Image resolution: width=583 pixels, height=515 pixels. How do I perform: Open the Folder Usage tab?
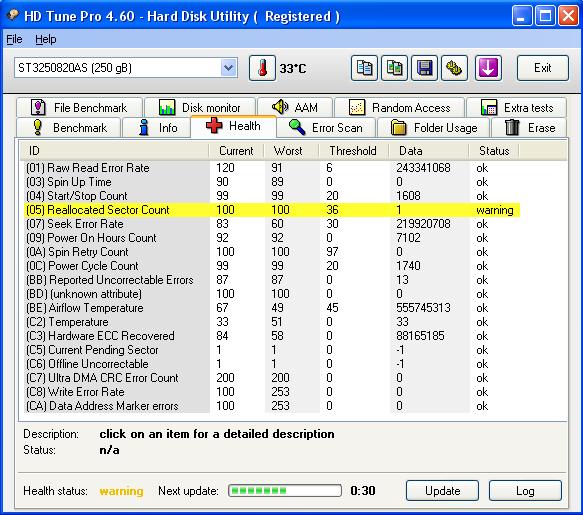434,128
